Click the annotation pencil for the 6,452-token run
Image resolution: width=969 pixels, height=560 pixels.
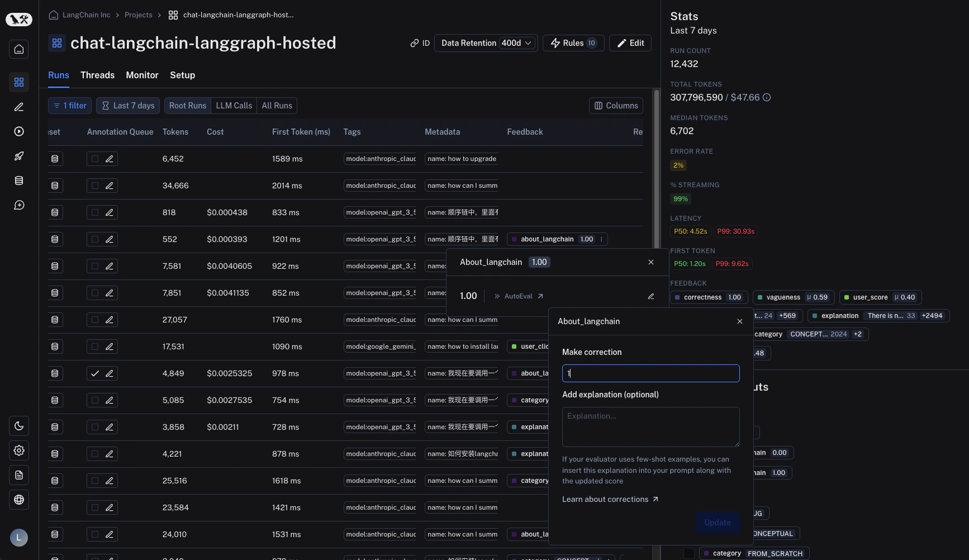tap(110, 159)
